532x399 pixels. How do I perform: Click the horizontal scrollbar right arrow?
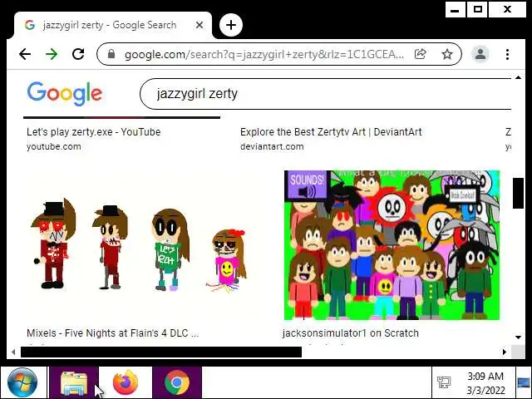click(505, 352)
